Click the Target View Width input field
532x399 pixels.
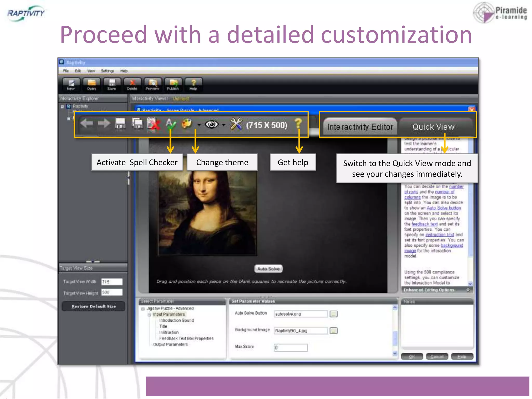coord(112,282)
